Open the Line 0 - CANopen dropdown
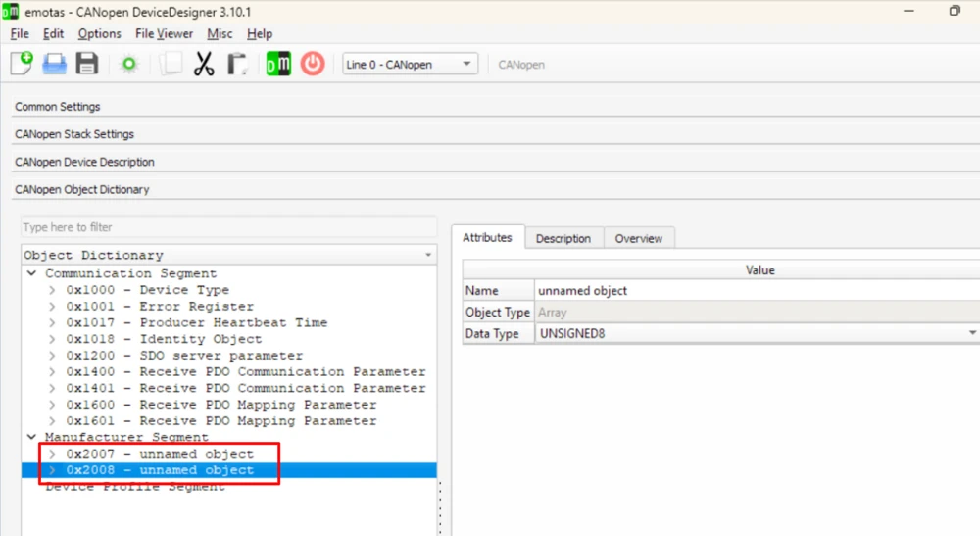Screen dimensions: 980x536 click(x=410, y=64)
